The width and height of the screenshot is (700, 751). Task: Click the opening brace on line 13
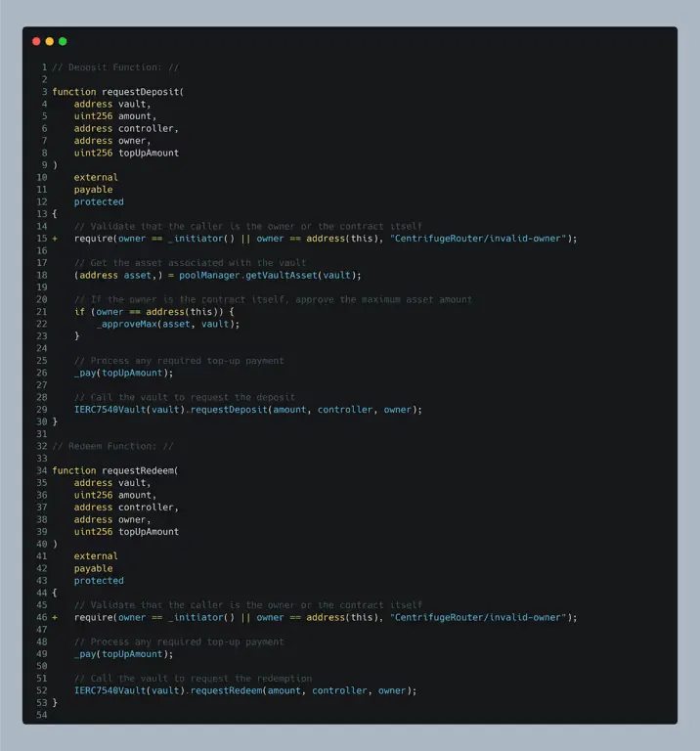(55, 214)
